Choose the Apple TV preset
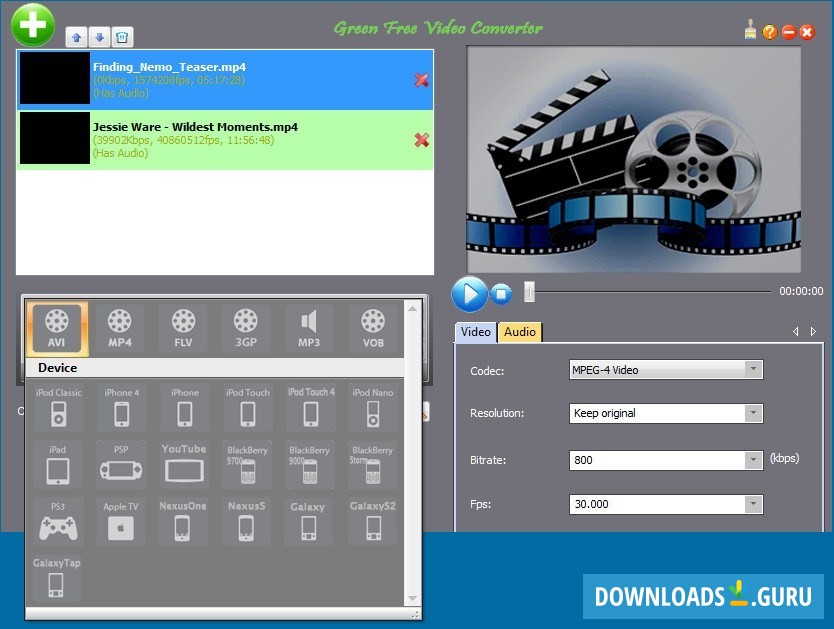This screenshot has width=834, height=629. (x=121, y=522)
